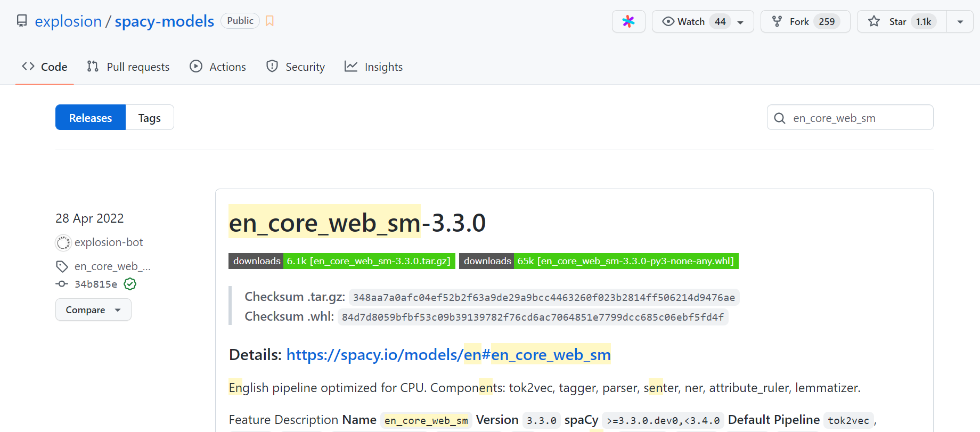Switch to the Code tab
980x432 pixels.
(x=45, y=67)
